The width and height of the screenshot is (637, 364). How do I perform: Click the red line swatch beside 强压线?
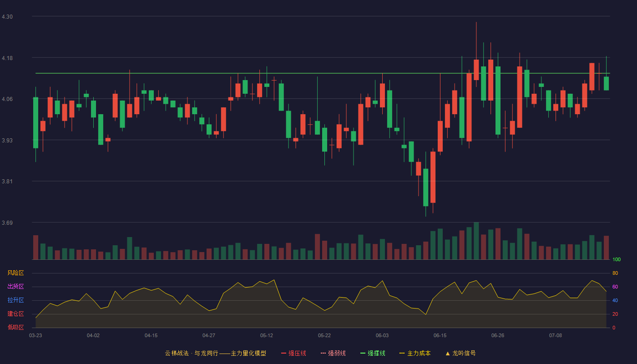click(283, 353)
